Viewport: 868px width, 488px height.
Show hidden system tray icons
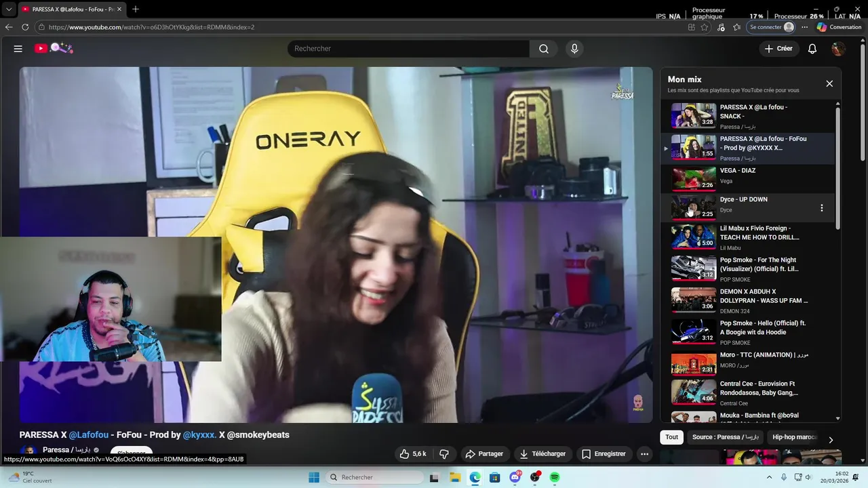(769, 477)
